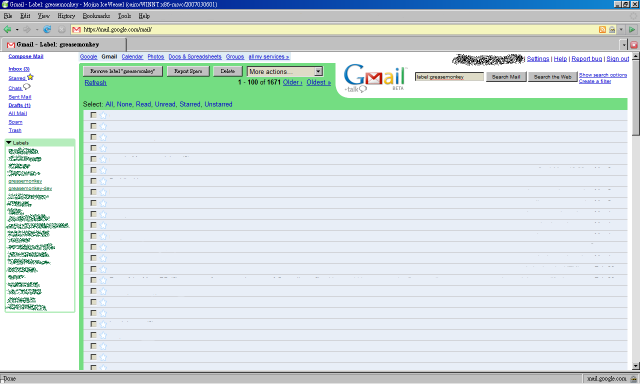Open Gmail Settings link
The width and height of the screenshot is (640, 384).
(x=538, y=59)
